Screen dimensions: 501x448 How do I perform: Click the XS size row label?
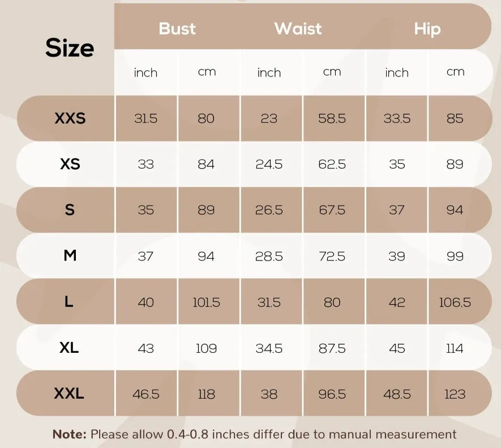coord(70,164)
